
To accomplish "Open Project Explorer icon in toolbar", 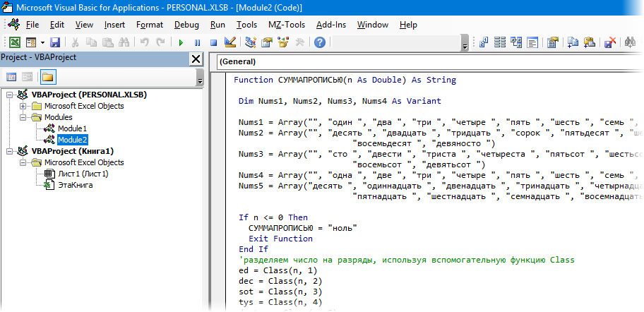I will pyautogui.click(x=251, y=42).
